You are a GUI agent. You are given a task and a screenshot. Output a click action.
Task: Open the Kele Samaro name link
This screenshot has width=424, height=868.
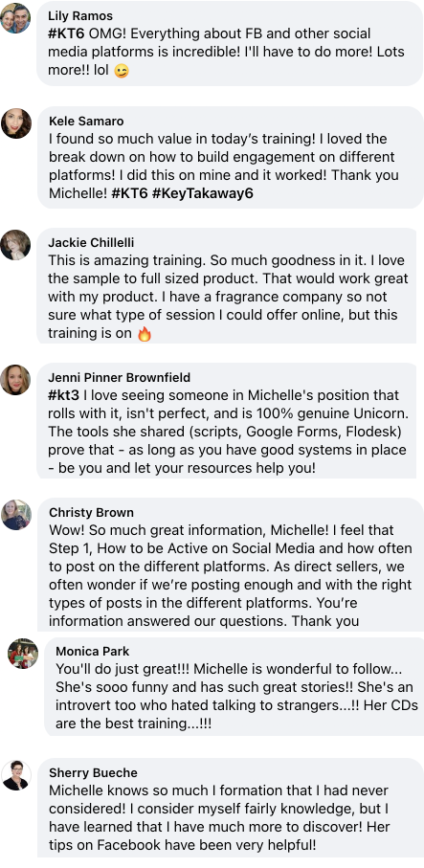[86, 121]
